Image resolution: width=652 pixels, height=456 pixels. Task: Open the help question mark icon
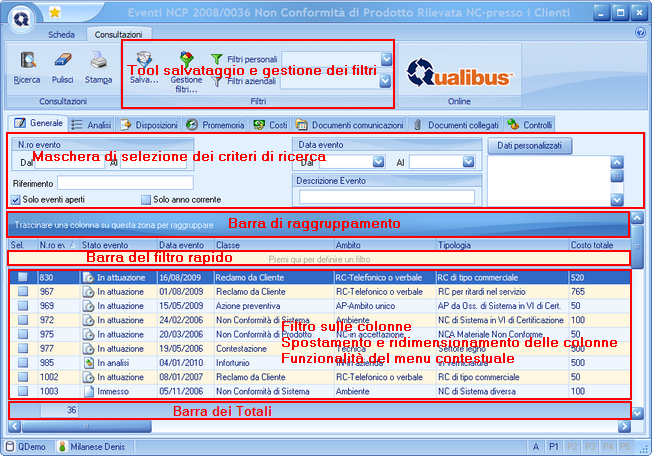point(640,32)
